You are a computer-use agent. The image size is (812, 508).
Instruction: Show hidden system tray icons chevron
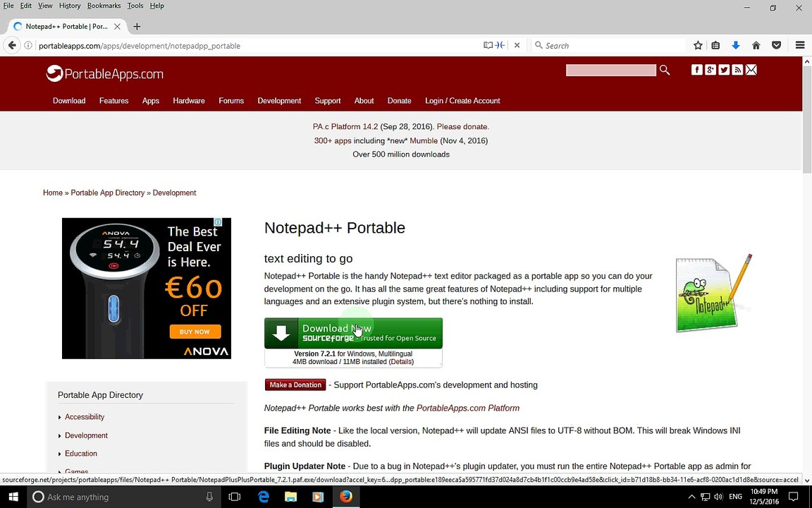tap(691, 497)
